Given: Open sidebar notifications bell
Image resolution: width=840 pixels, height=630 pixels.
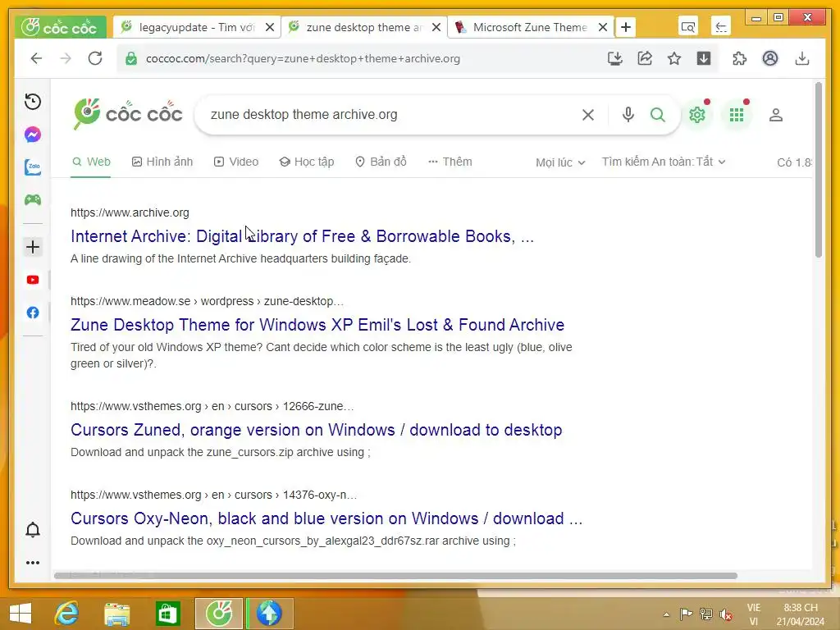Looking at the screenshot, I should coord(33,529).
